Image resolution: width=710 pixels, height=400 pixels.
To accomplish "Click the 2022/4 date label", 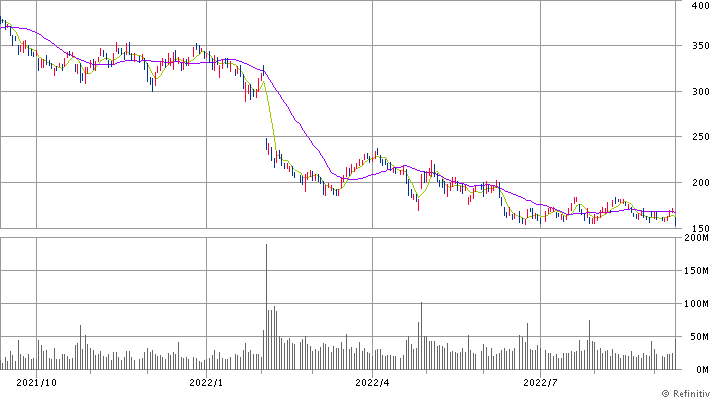I will click(x=372, y=381).
